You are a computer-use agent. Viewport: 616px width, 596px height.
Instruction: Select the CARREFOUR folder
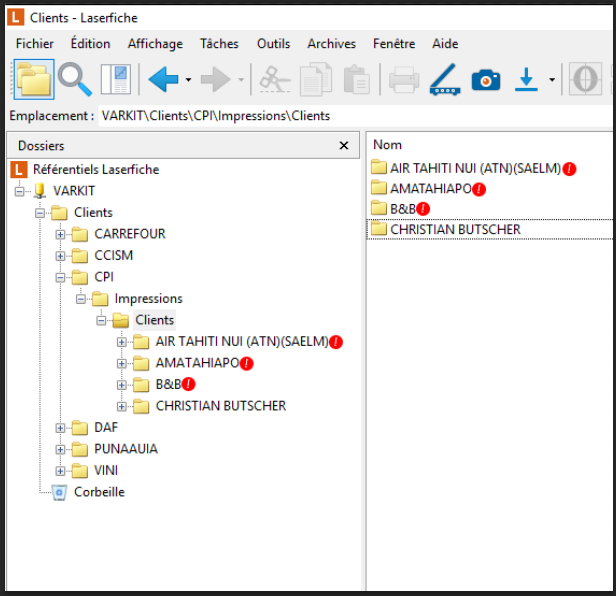coord(130,234)
